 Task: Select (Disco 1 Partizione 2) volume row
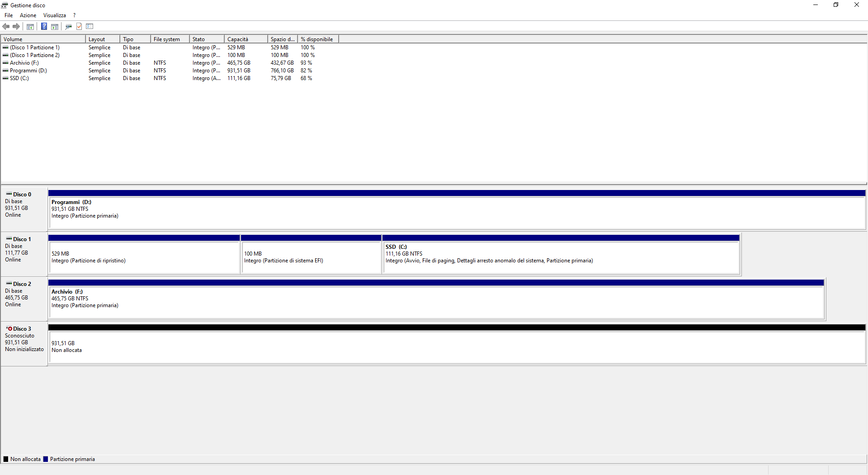pos(170,55)
